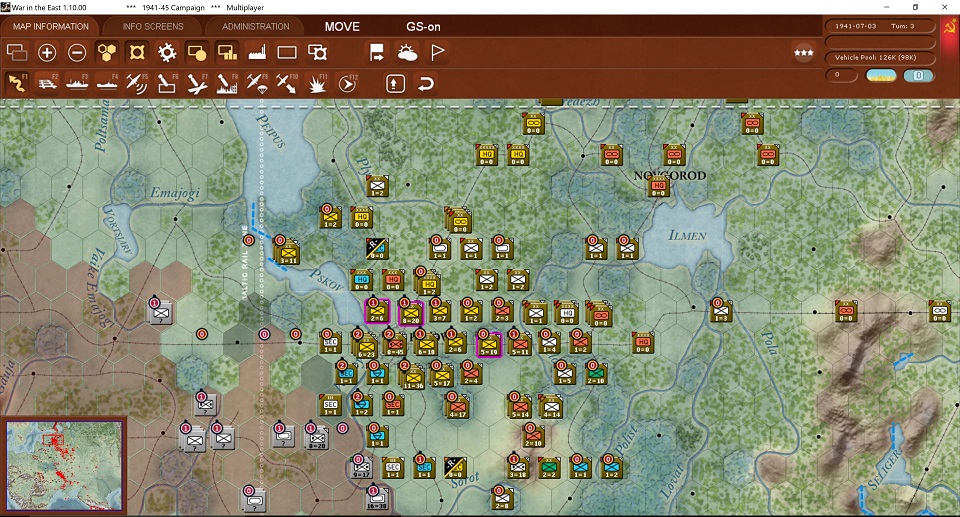The width and height of the screenshot is (960, 517).
Task: Click the undo move arrow icon
Action: tap(426, 83)
